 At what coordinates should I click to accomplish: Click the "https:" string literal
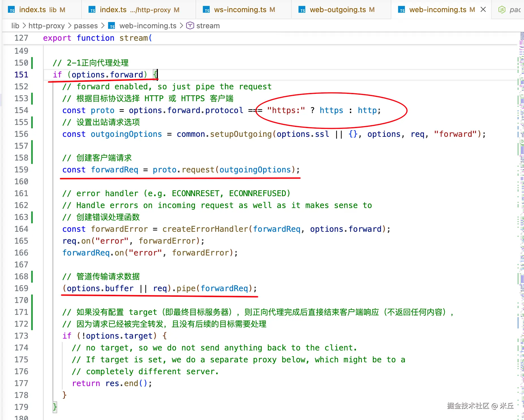pos(286,110)
